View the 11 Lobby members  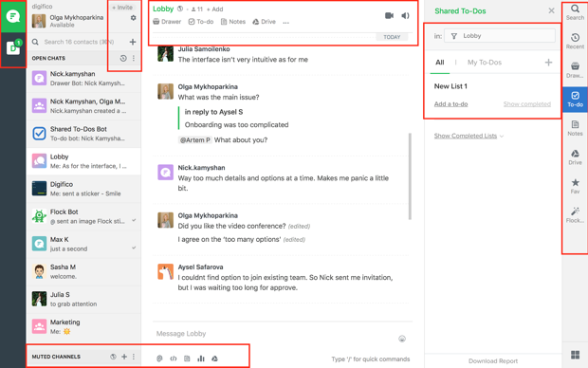pyautogui.click(x=197, y=9)
